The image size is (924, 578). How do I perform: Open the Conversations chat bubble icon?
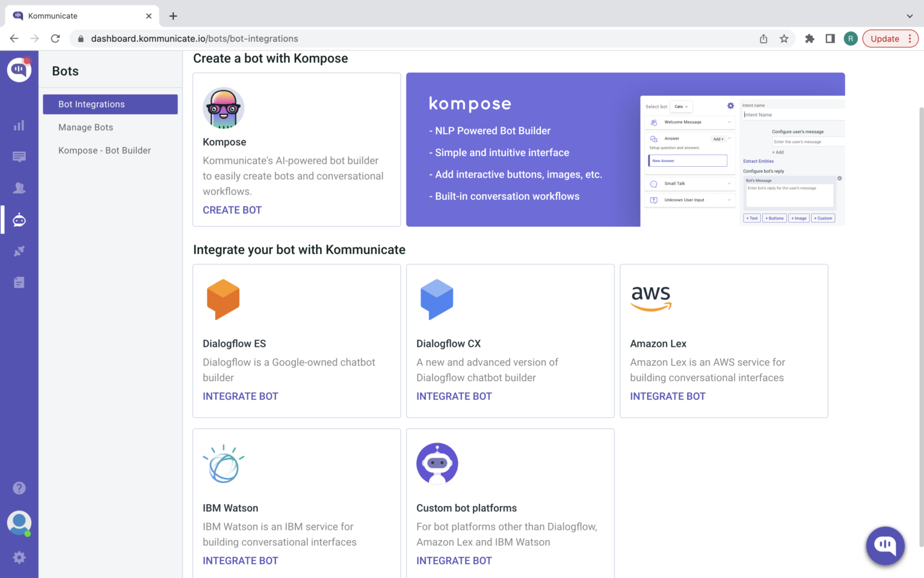pos(19,157)
